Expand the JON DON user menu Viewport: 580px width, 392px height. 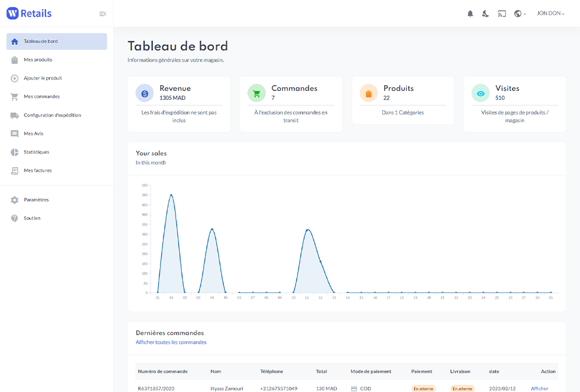[x=551, y=13]
